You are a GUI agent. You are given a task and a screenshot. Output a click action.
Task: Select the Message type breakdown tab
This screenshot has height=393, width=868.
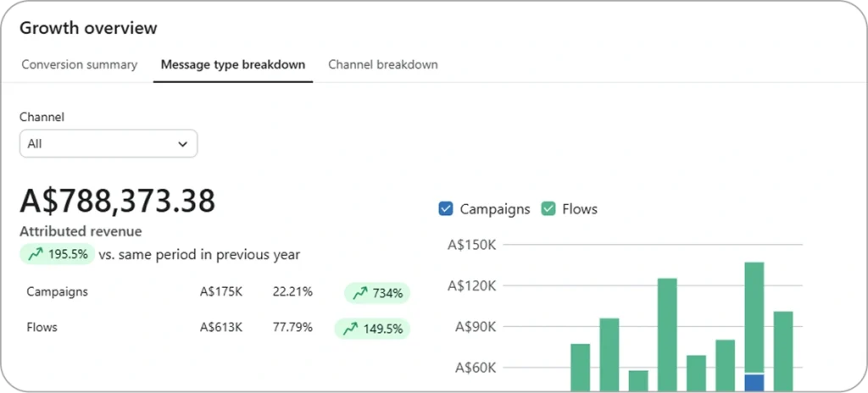[x=233, y=64]
